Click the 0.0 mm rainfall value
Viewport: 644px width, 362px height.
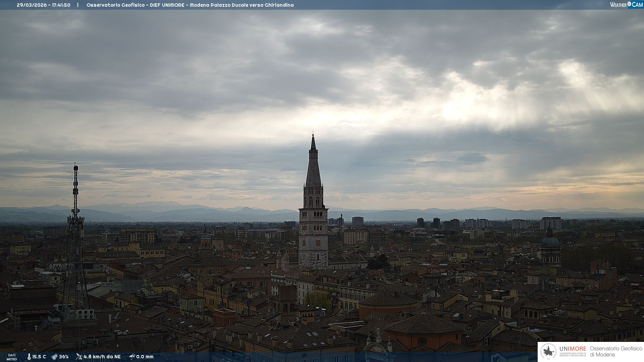(145, 357)
